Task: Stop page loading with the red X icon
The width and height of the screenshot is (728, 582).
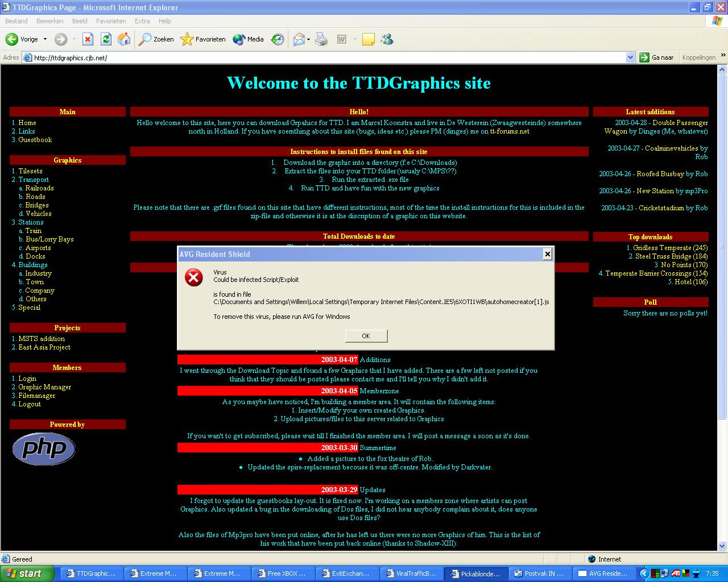Action: point(88,39)
